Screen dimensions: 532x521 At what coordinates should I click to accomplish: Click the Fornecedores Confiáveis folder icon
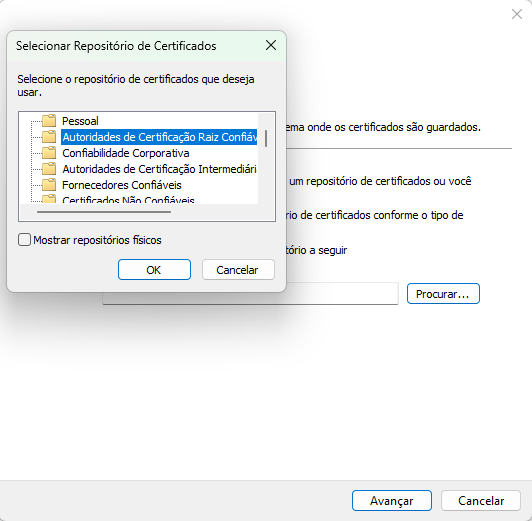(49, 185)
